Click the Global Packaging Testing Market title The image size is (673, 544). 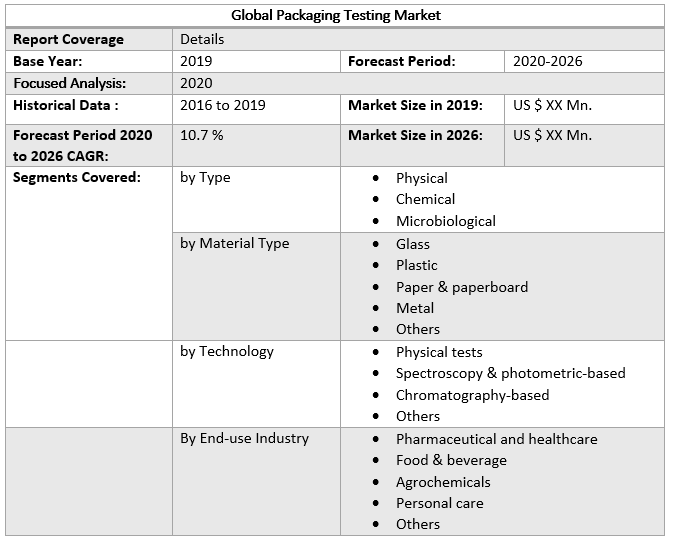[336, 15]
